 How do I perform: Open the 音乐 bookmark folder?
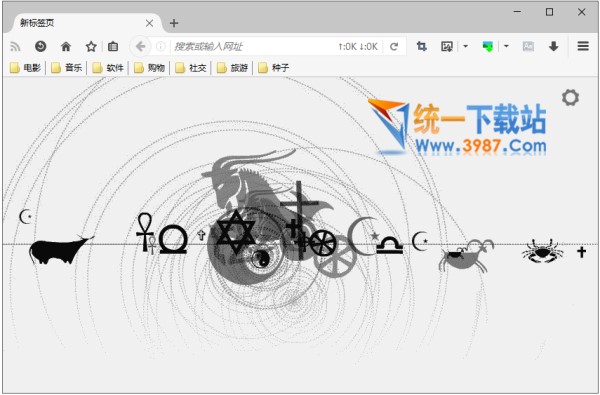point(67,68)
